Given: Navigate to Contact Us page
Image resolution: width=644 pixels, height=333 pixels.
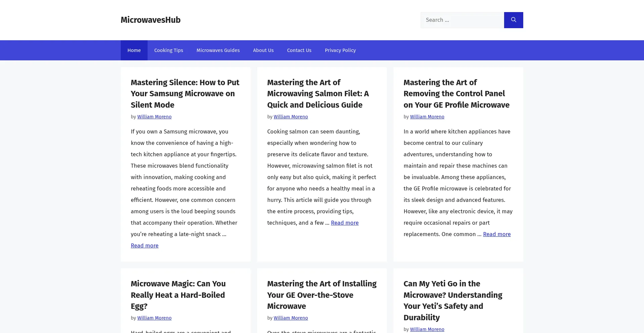Looking at the screenshot, I should click(299, 50).
